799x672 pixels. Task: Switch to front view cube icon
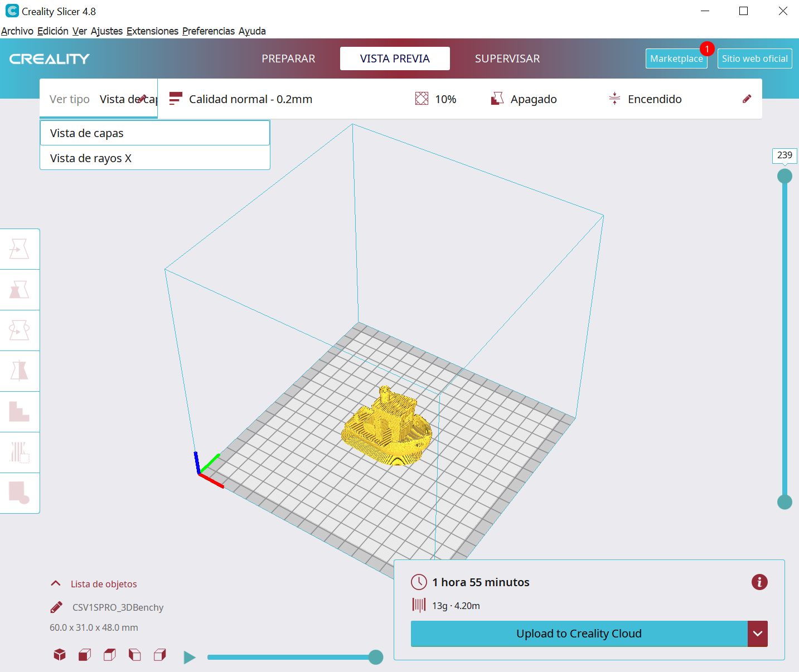click(x=85, y=655)
